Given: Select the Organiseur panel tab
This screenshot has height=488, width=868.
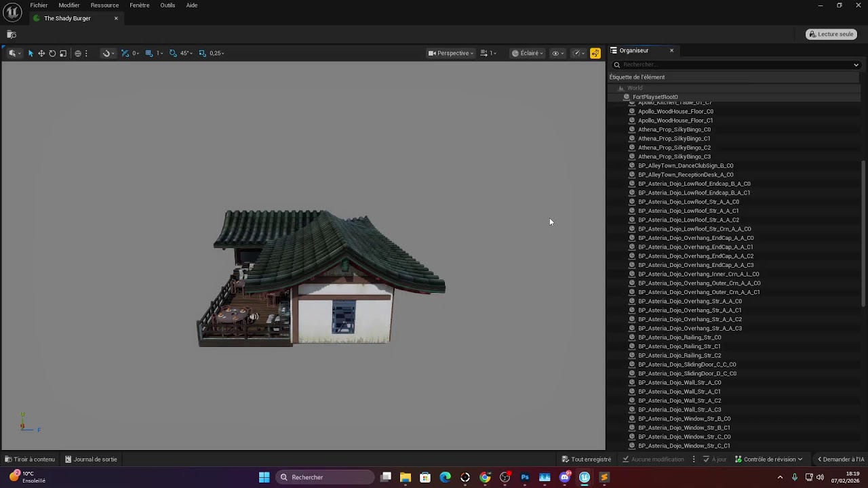Looking at the screenshot, I should [634, 50].
